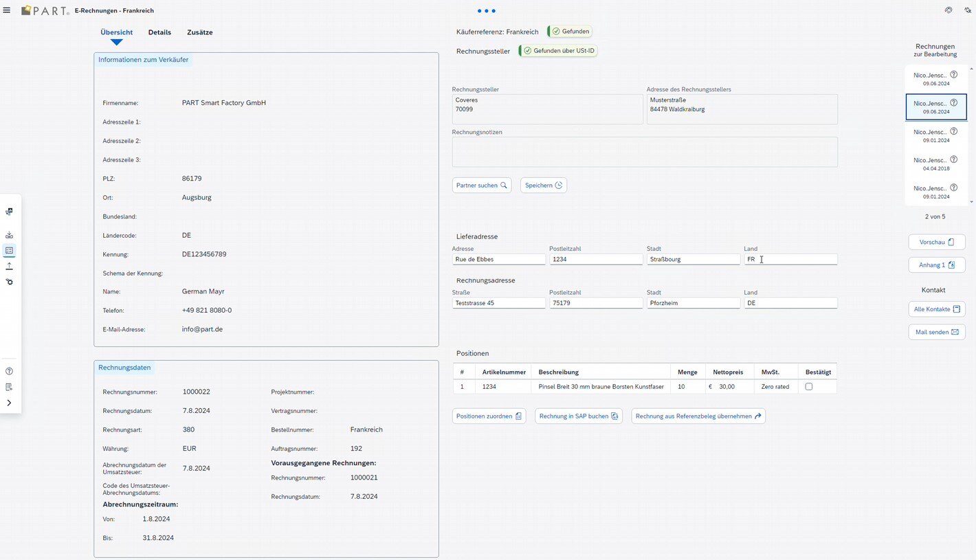Click the Gefunden status badge
Image resolution: width=976 pixels, height=560 pixels.
click(x=570, y=32)
